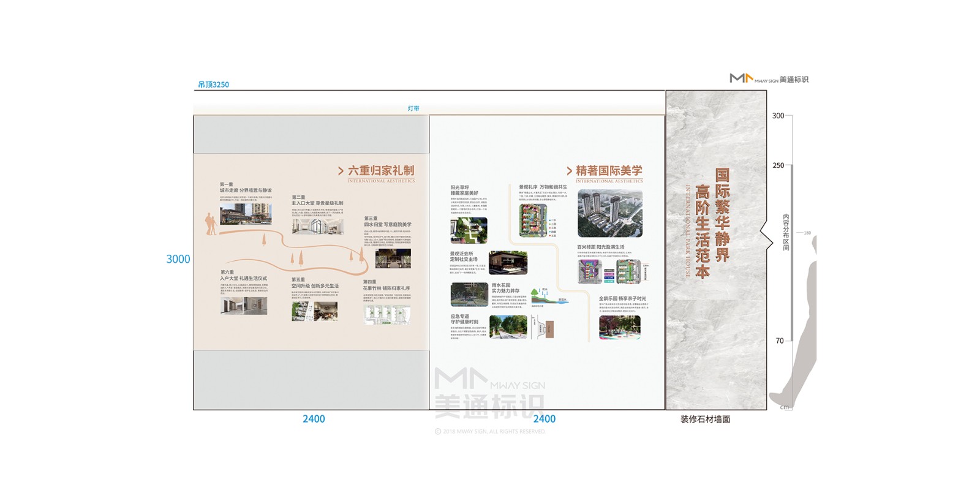Viewport: 980px width, 490px height.
Task: Select the 全龄乐园 playground photo
Action: click(619, 328)
